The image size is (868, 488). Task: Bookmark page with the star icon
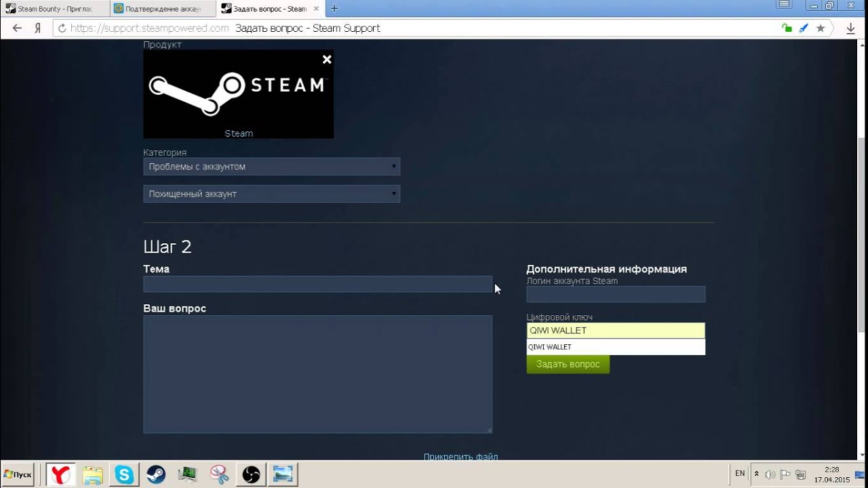coord(821,28)
